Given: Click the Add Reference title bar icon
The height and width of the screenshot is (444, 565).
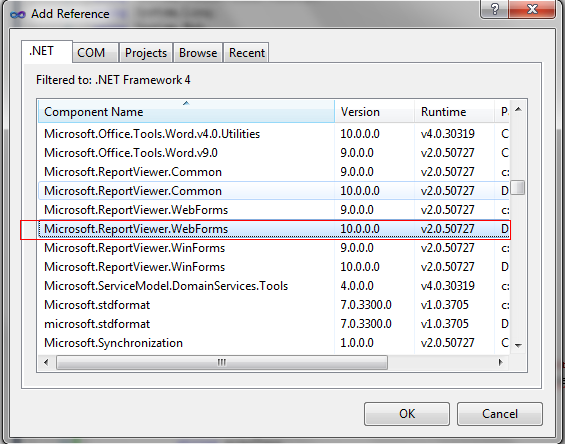Looking at the screenshot, I should (18, 14).
